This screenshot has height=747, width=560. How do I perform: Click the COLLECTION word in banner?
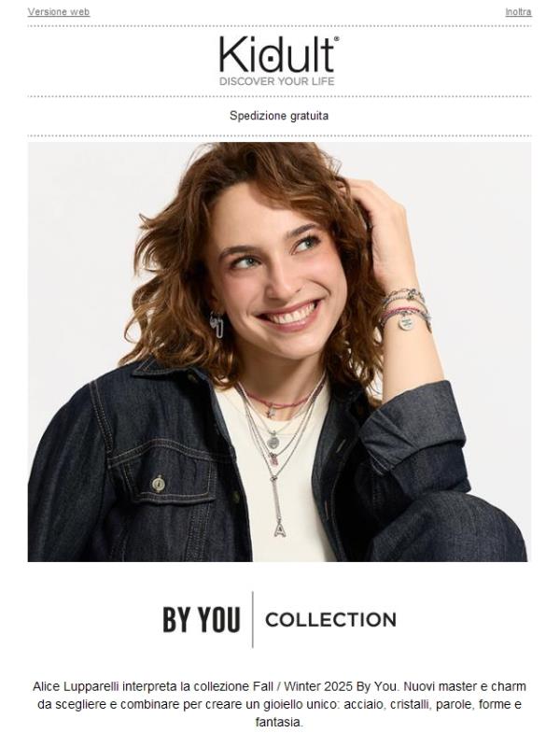(330, 619)
